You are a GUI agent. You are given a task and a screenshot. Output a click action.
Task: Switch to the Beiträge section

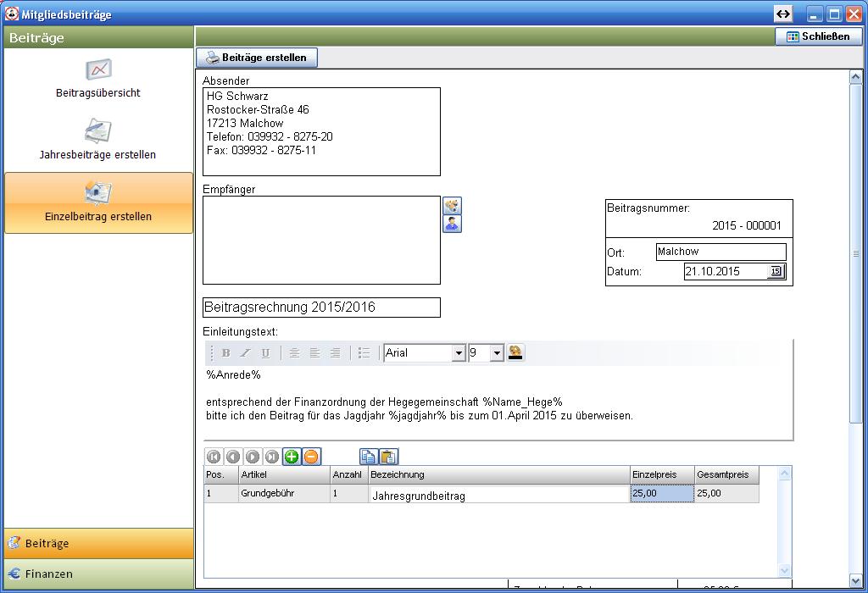coord(98,543)
